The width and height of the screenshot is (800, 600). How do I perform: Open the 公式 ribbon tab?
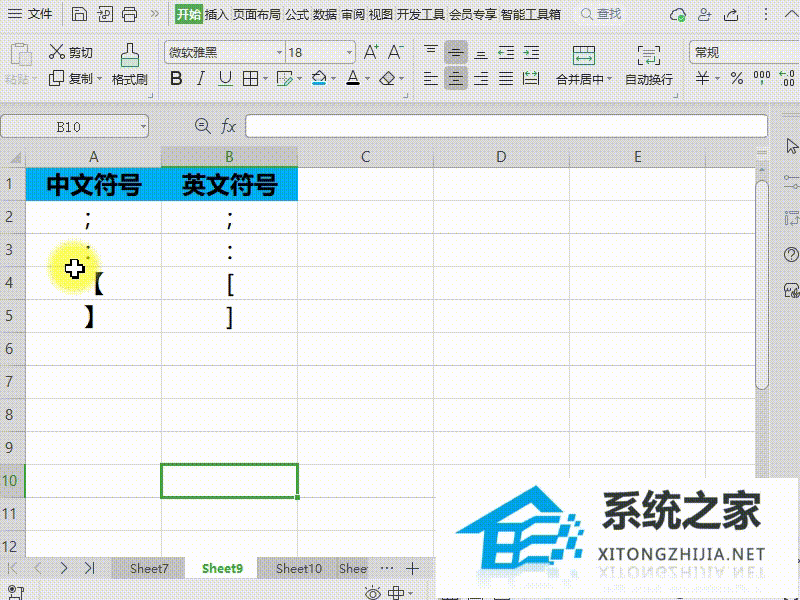click(297, 14)
